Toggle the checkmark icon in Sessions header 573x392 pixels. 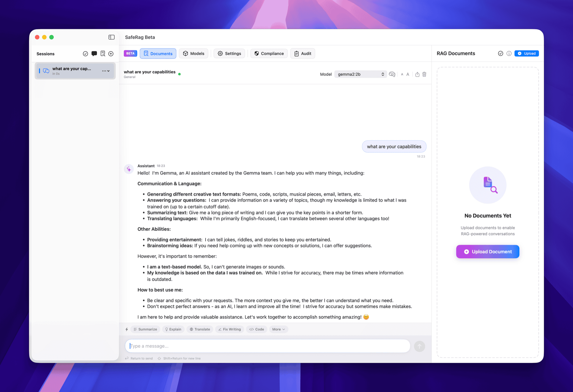(x=85, y=53)
